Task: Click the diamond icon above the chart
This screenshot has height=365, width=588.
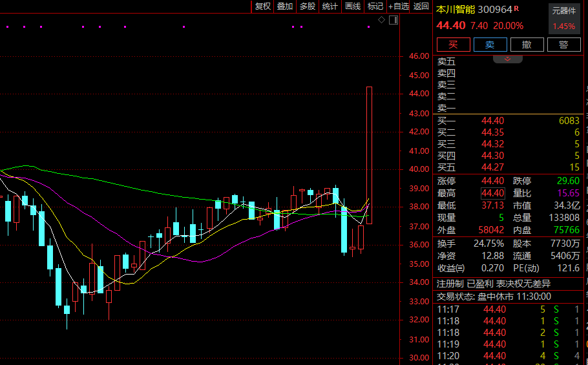Action: 381,21
